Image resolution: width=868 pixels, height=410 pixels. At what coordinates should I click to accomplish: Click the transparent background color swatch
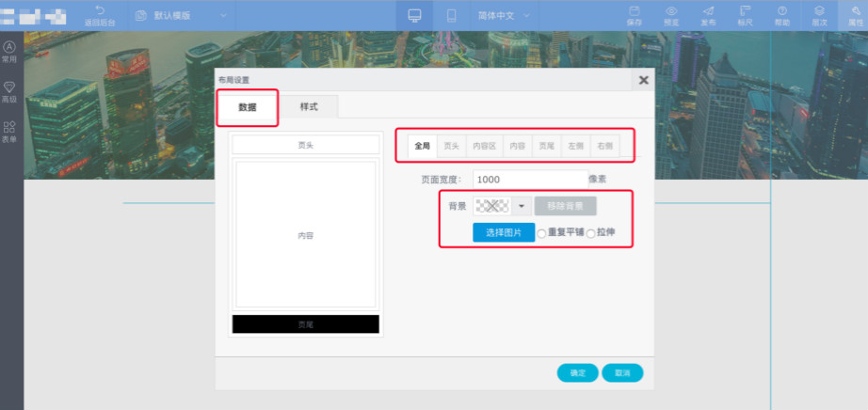coord(492,206)
